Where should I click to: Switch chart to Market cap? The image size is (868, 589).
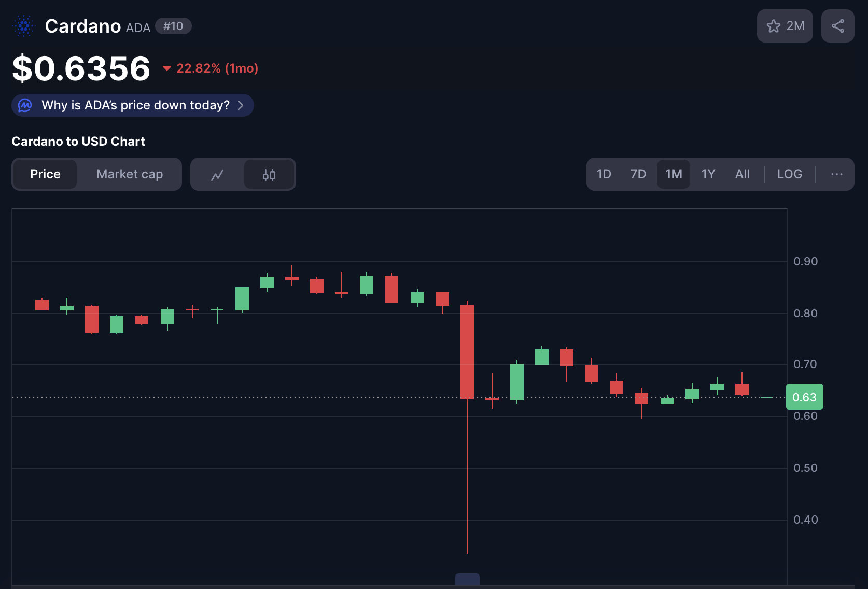[130, 174]
